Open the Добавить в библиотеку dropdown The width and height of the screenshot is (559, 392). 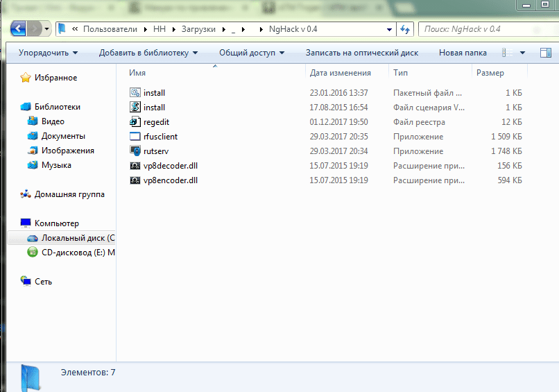[148, 53]
